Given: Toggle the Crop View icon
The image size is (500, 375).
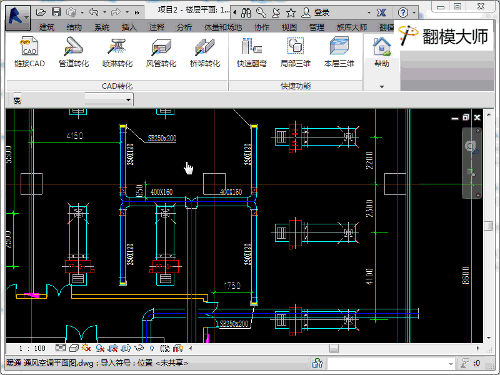Looking at the screenshot, I should [113, 349].
